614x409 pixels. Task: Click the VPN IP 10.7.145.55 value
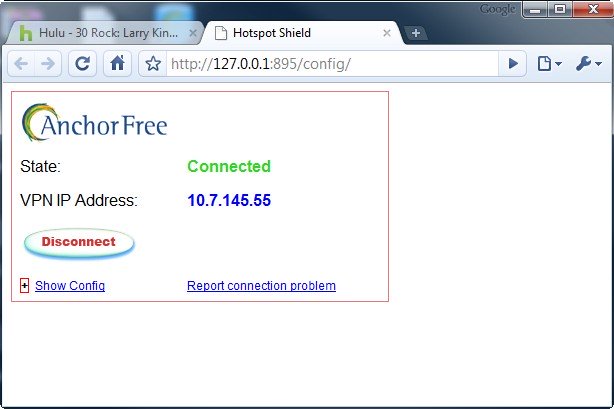click(229, 200)
